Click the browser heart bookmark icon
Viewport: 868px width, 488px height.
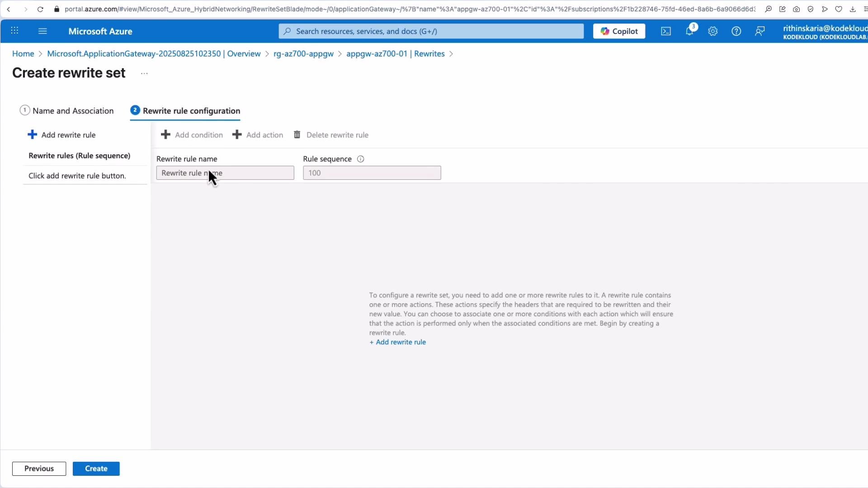(x=839, y=9)
